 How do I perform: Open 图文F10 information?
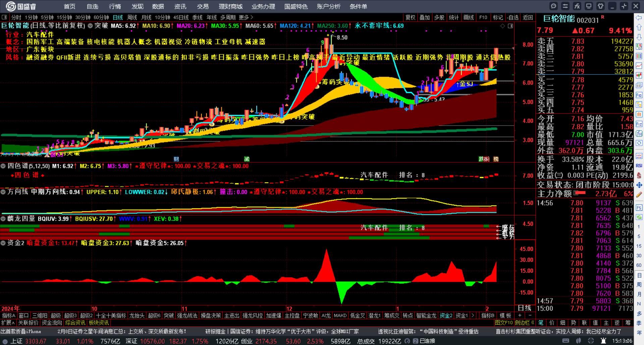[504, 323]
